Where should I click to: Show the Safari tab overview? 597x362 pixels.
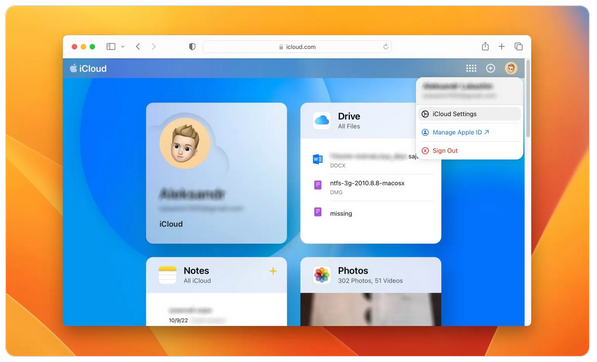[x=518, y=46]
